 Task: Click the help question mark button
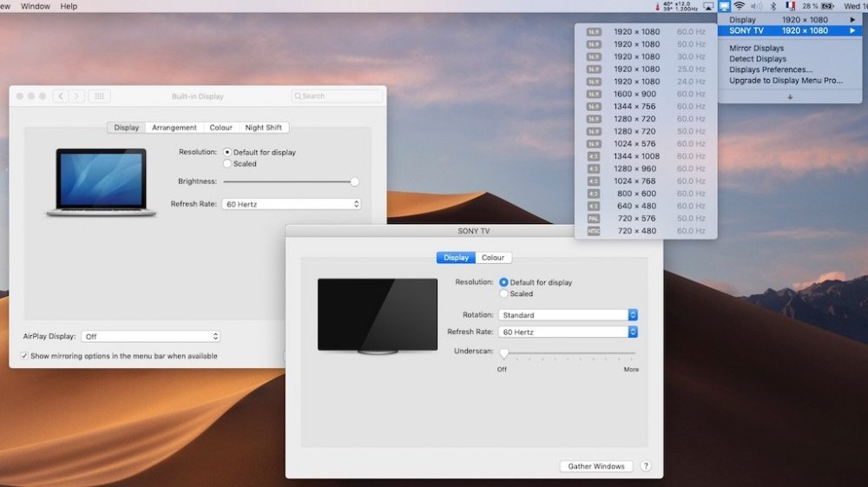coord(646,466)
